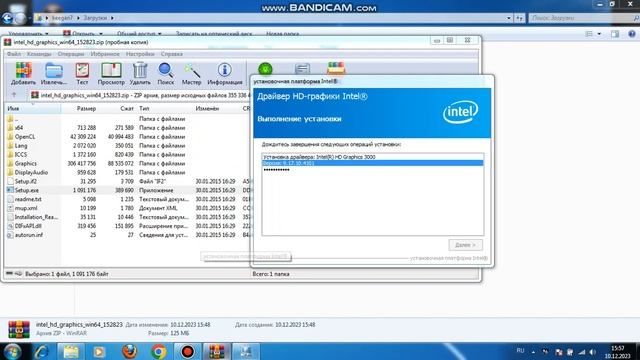
Task: Select the parent folder '..' row
Action: (127, 119)
